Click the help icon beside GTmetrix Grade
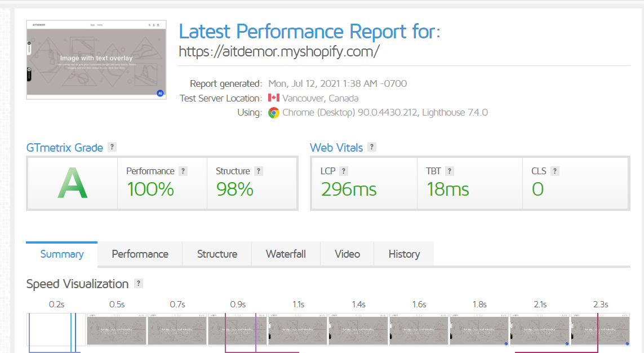 112,147
